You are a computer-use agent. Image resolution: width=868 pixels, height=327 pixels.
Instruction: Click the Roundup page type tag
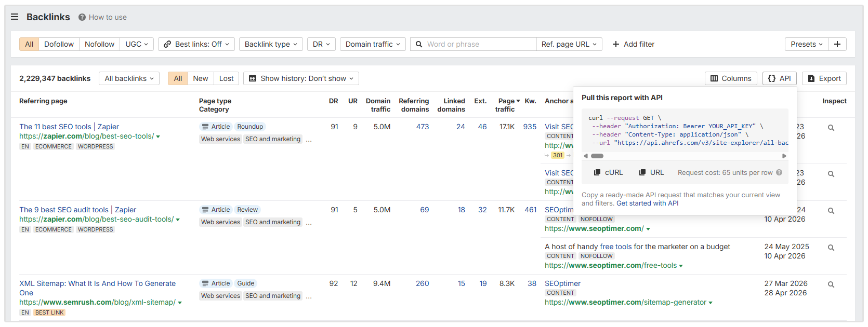point(250,127)
